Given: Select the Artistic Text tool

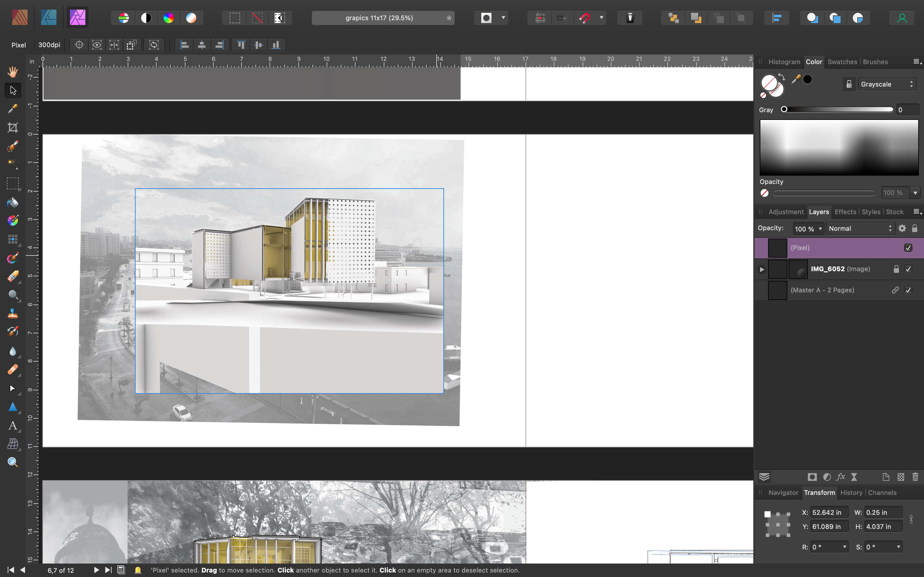Looking at the screenshot, I should coord(13,425).
